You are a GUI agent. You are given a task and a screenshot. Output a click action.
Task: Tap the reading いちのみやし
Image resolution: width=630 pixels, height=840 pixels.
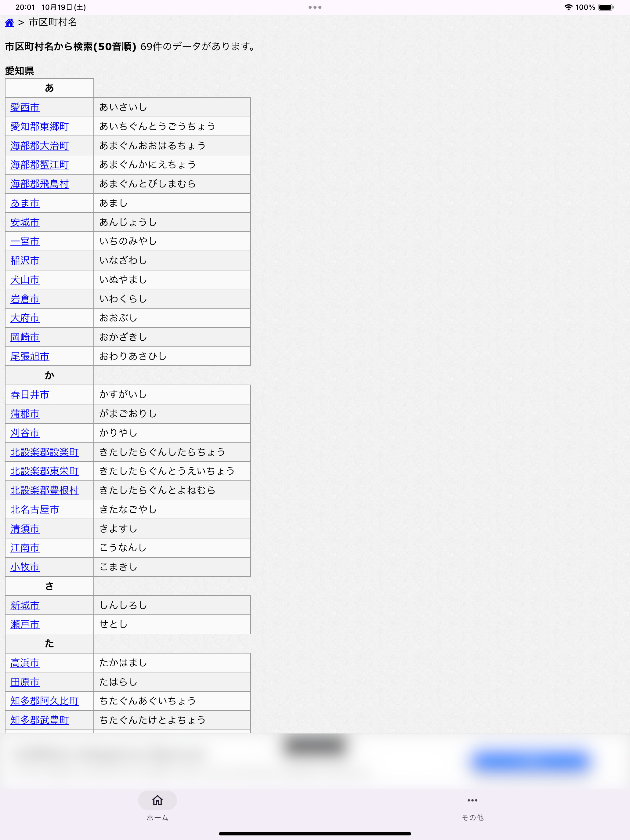click(128, 241)
